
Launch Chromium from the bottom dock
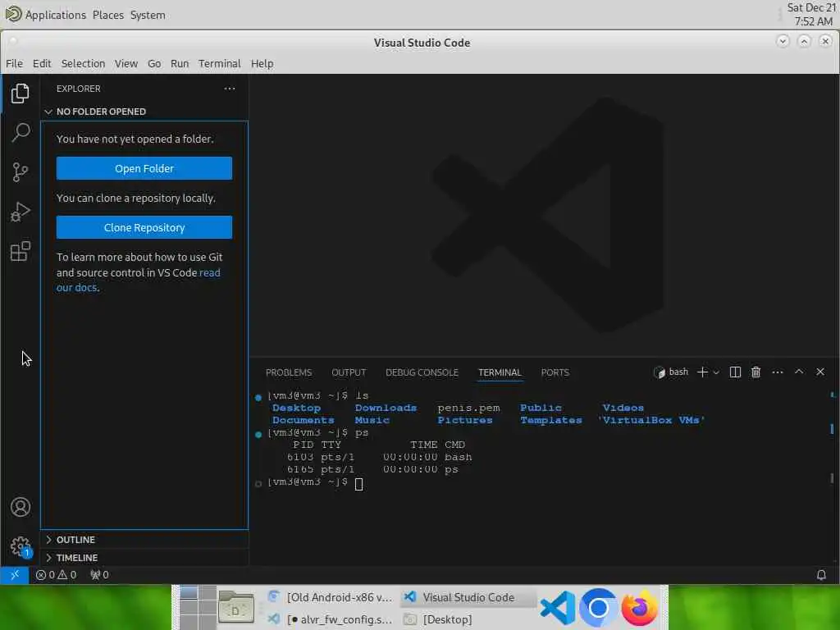click(598, 608)
